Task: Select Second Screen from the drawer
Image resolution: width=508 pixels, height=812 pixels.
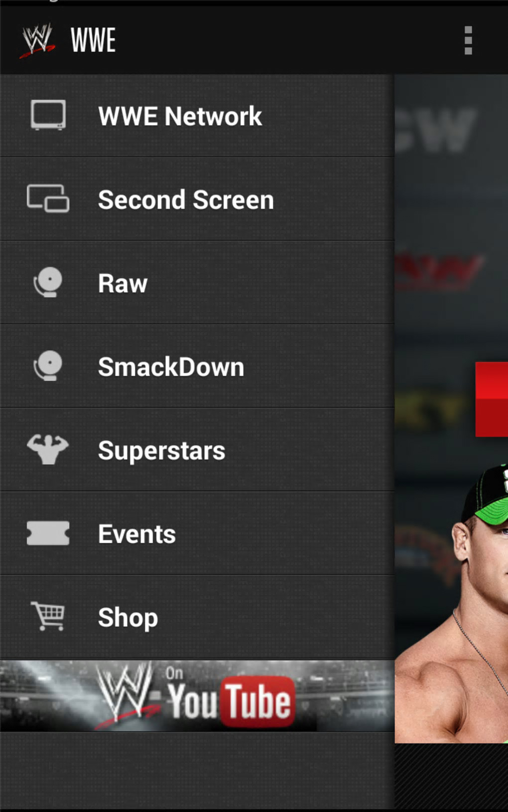Action: tap(197, 199)
